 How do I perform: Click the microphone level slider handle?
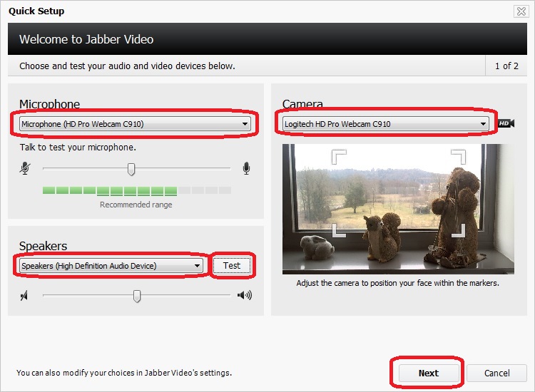131,169
